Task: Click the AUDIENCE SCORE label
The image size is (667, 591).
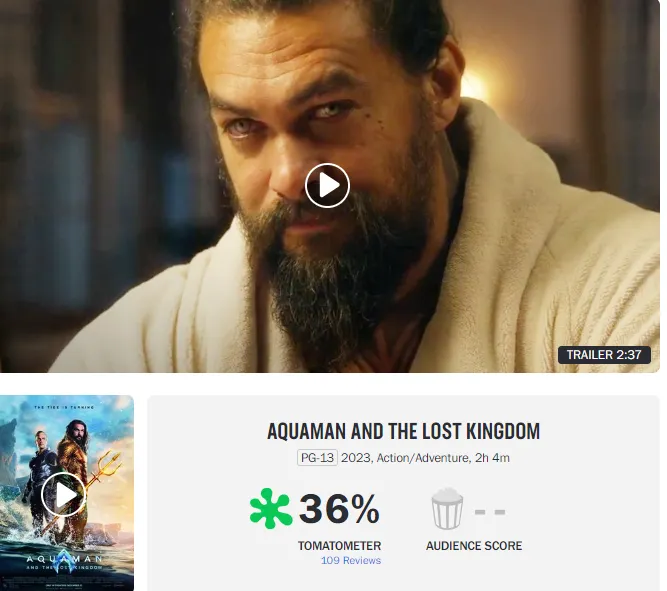Action: tap(474, 545)
